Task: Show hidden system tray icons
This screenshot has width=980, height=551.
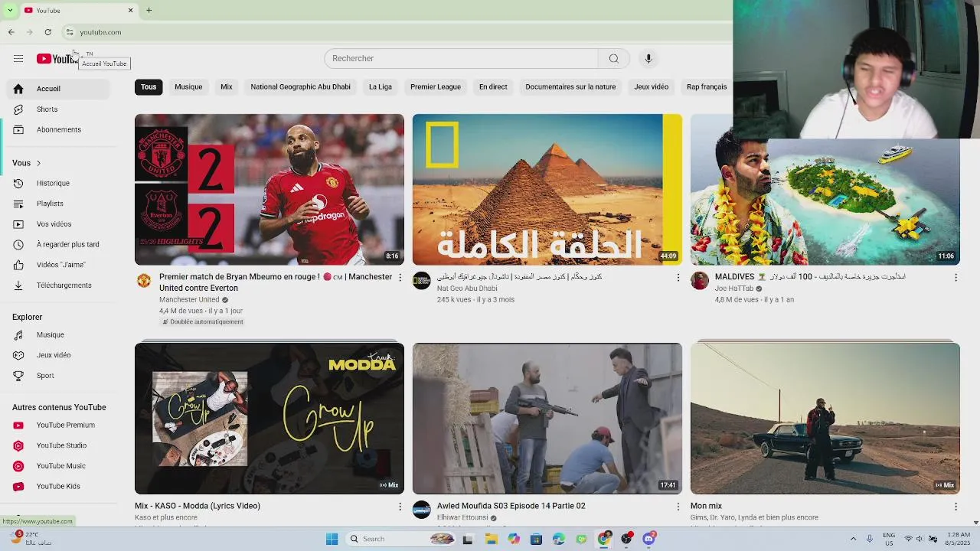Action: tap(853, 539)
